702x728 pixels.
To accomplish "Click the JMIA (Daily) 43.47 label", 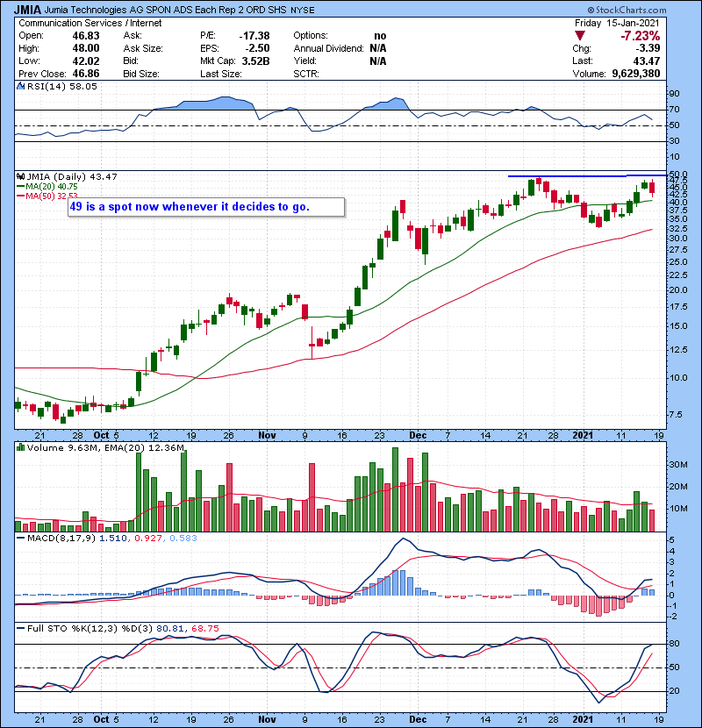I will click(x=72, y=177).
